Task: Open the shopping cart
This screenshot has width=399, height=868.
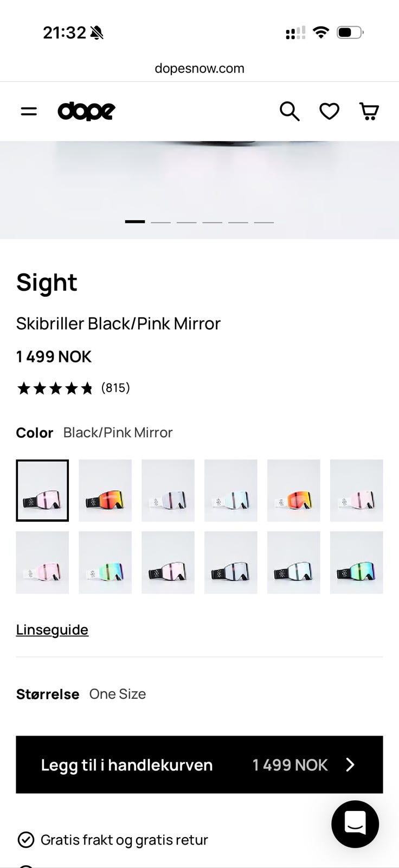Action: (x=369, y=111)
